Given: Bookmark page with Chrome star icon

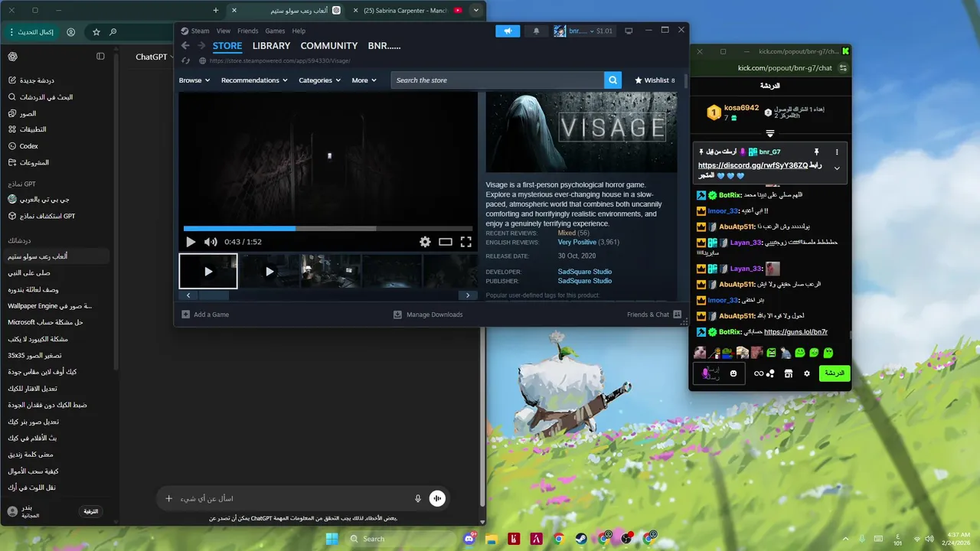Looking at the screenshot, I should click(x=96, y=32).
